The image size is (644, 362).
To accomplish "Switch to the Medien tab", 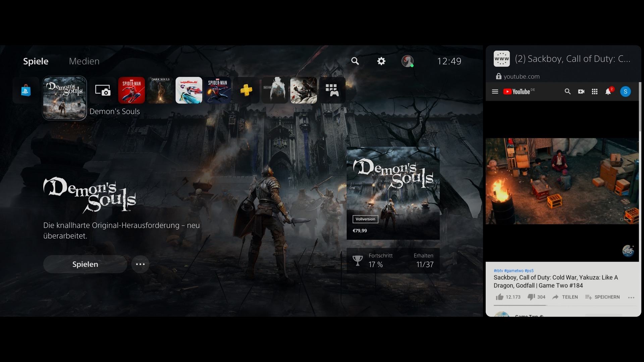I will click(84, 61).
